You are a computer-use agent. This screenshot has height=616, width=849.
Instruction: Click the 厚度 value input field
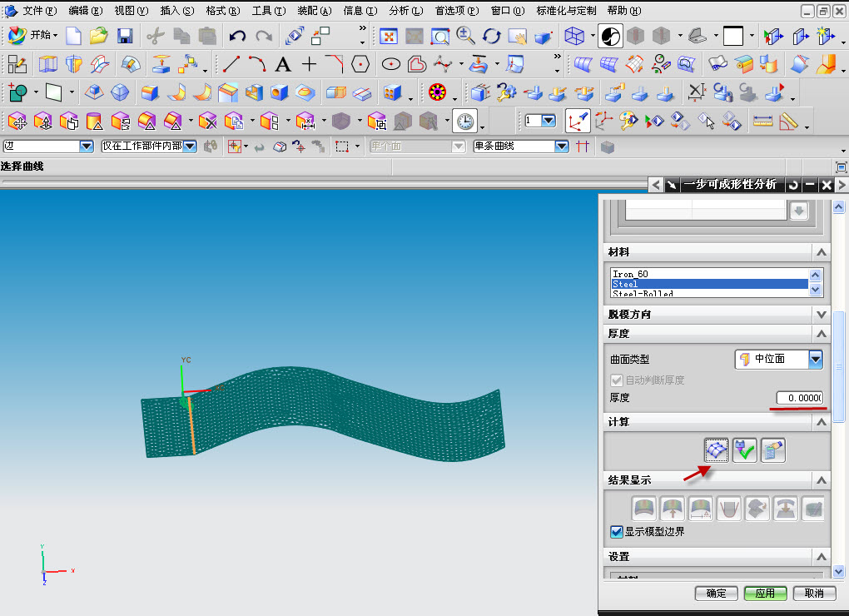pos(799,398)
